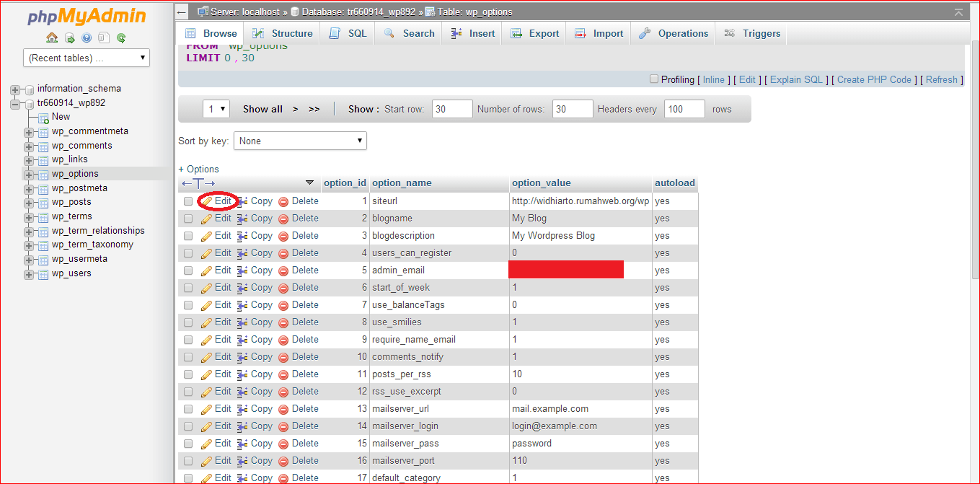Click the wp_posts table icon in tree

pos(43,202)
